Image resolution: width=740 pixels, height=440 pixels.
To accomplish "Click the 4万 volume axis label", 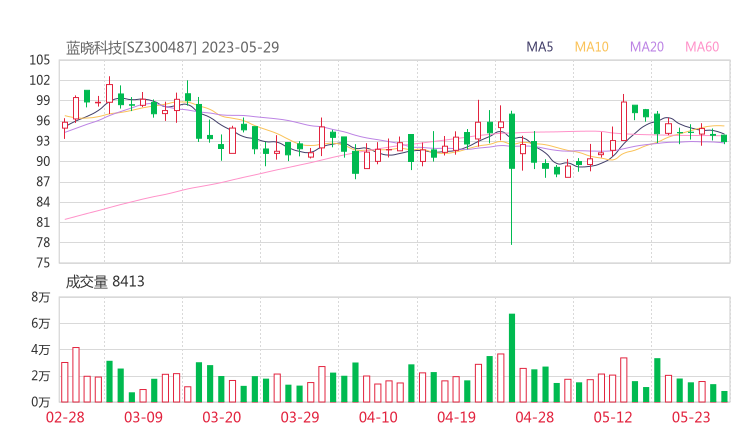I will point(41,350).
